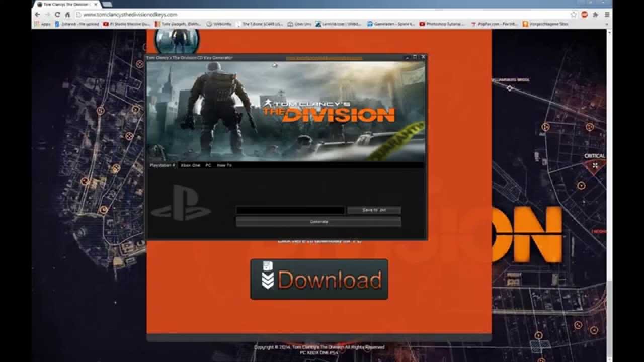644x362 pixels.
Task: Click the Generate button
Action: tap(318, 222)
